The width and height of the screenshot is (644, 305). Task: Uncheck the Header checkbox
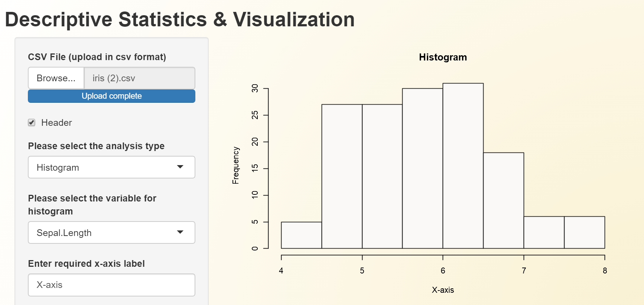[x=32, y=123]
